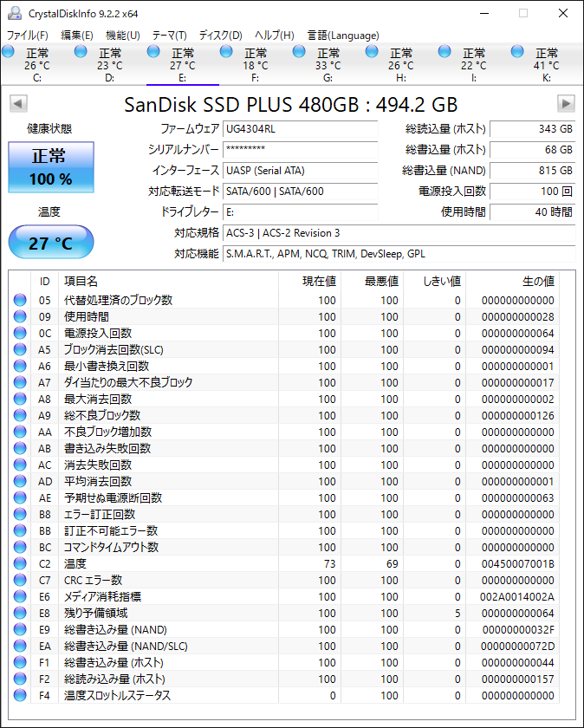The height and width of the screenshot is (728, 584).
Task: Click the 27 °C temperature button
Action: (x=51, y=242)
